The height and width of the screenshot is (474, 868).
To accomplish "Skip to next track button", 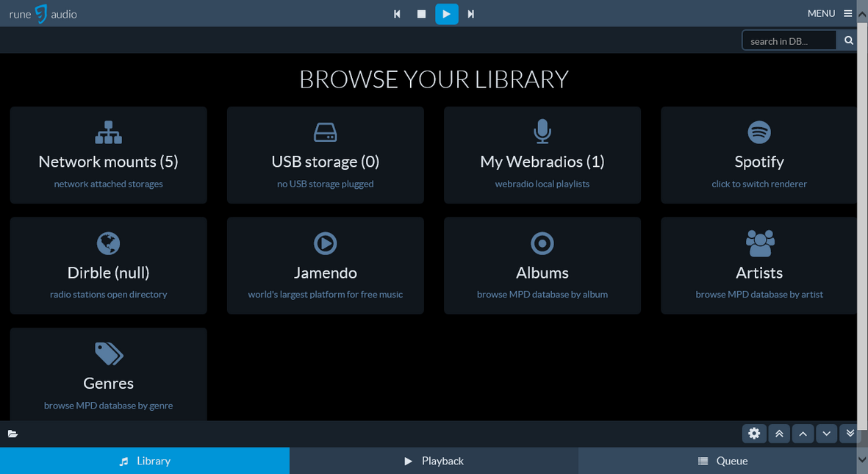I will coord(471,14).
